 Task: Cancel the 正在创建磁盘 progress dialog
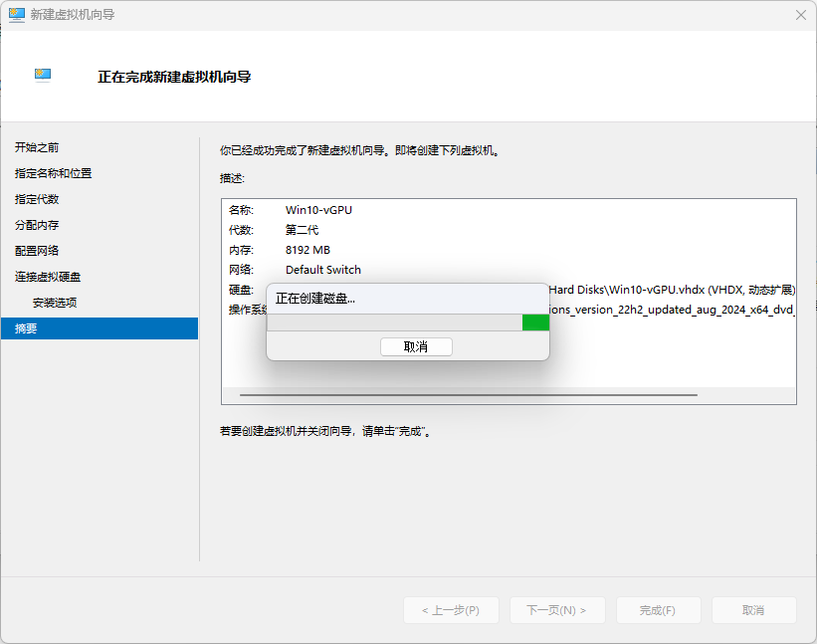(416, 346)
